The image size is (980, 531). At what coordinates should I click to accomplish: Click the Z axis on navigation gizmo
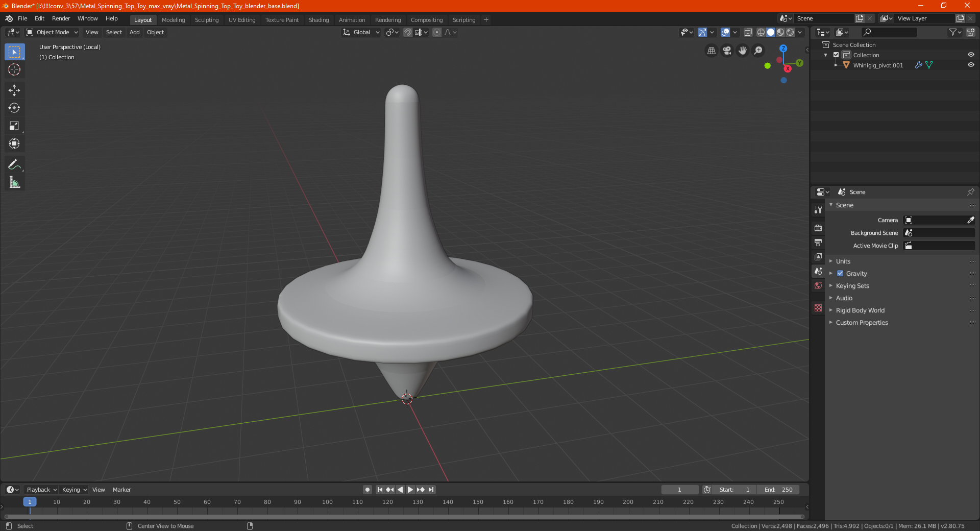pos(783,49)
